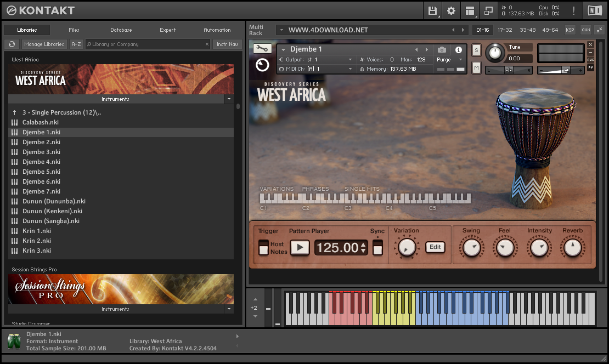This screenshot has width=609, height=364.
Task: Go to previous multi rack preset arrow
Action: point(453,30)
